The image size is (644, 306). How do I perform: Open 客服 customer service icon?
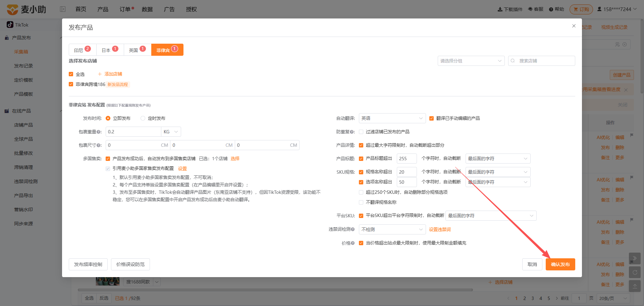coord(530,9)
